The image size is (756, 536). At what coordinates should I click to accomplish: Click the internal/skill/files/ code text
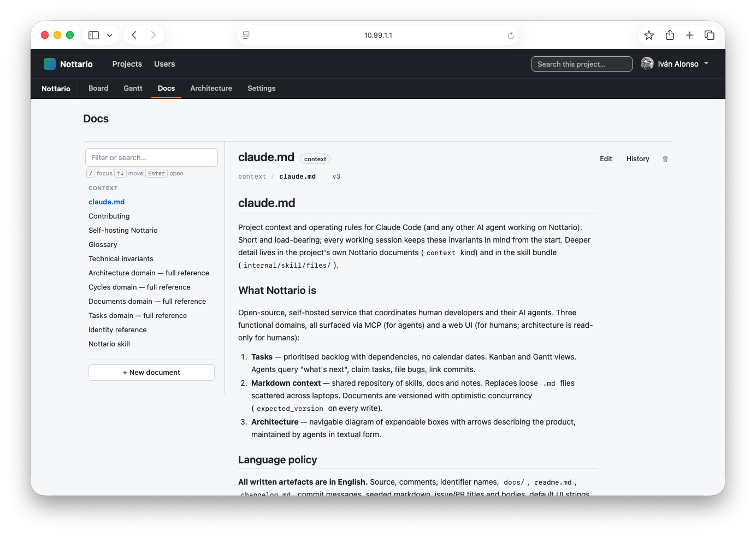point(287,266)
